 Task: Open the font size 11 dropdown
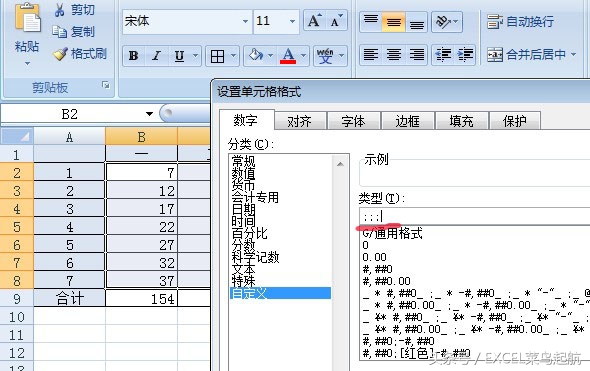pyautogui.click(x=292, y=21)
